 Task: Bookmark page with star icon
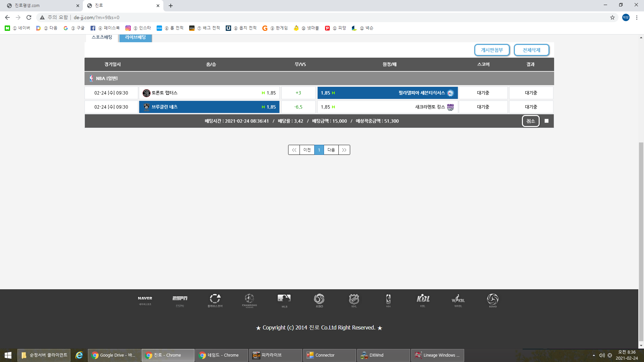612,17
